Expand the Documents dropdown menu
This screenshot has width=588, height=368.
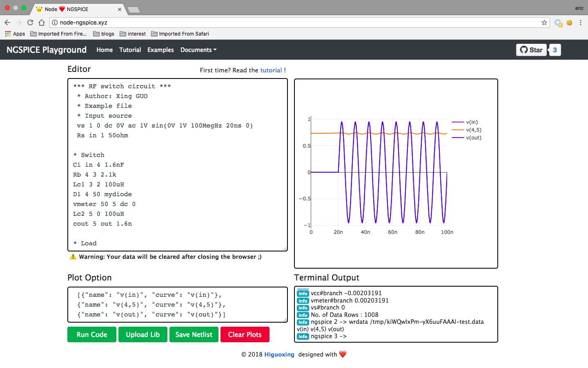(x=198, y=50)
